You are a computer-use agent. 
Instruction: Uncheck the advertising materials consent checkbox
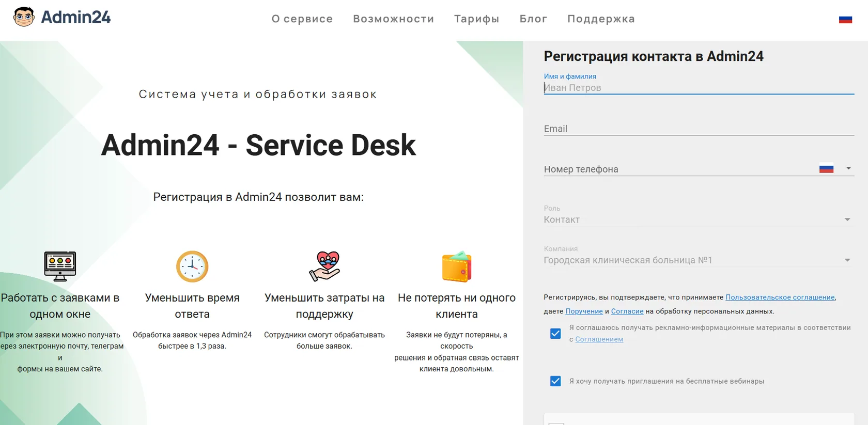click(x=555, y=334)
